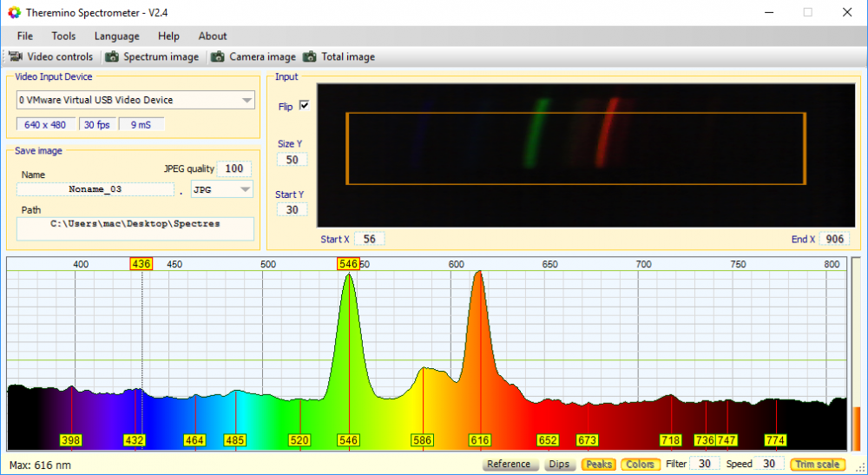Toggle the Dips button
This screenshot has width=868, height=475.
(x=559, y=464)
